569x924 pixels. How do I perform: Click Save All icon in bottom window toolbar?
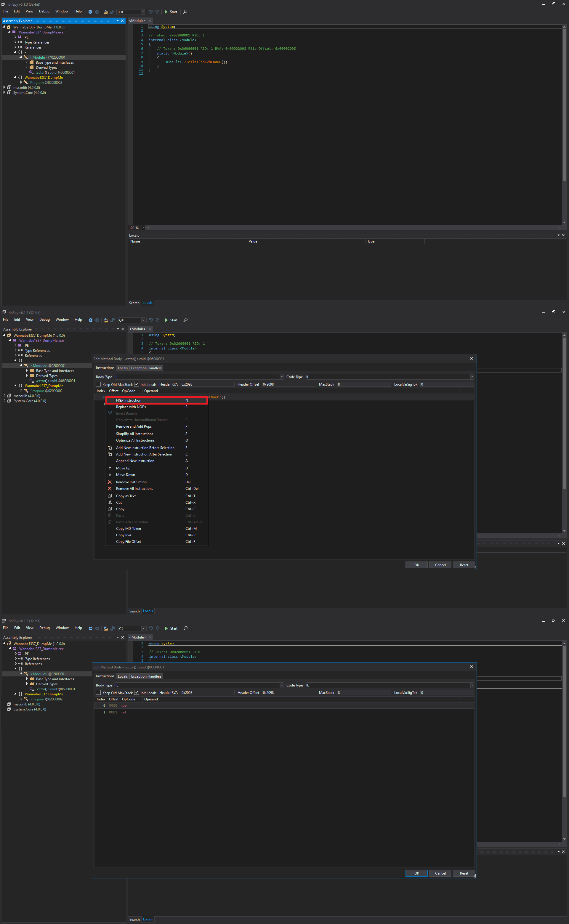113,628
